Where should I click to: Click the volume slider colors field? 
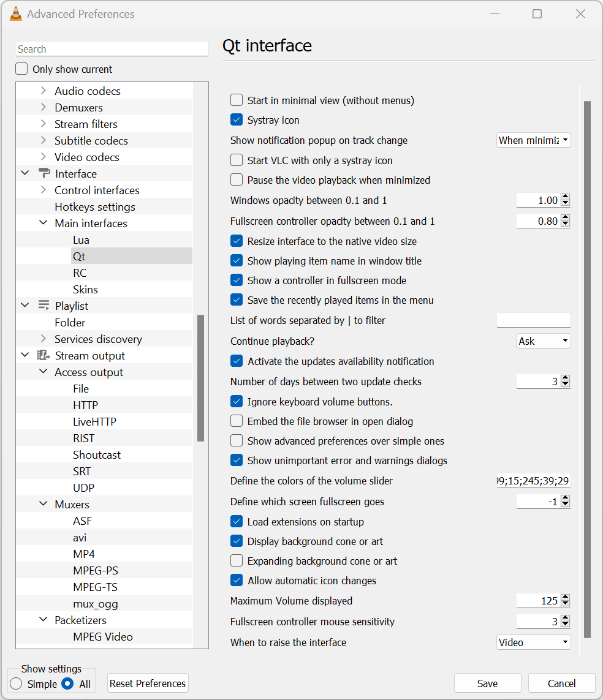click(x=533, y=481)
